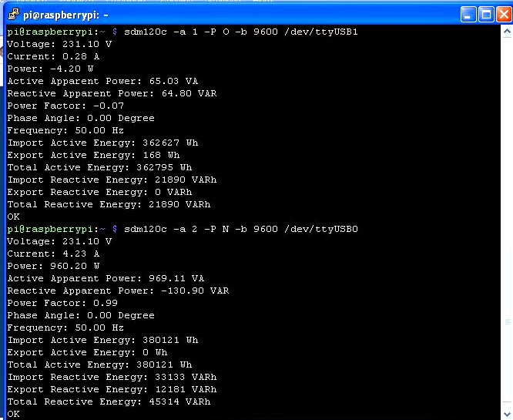Click 'Active Apparent Power: 65.03 VA'
The image size is (513, 420).
pyautogui.click(x=102, y=81)
